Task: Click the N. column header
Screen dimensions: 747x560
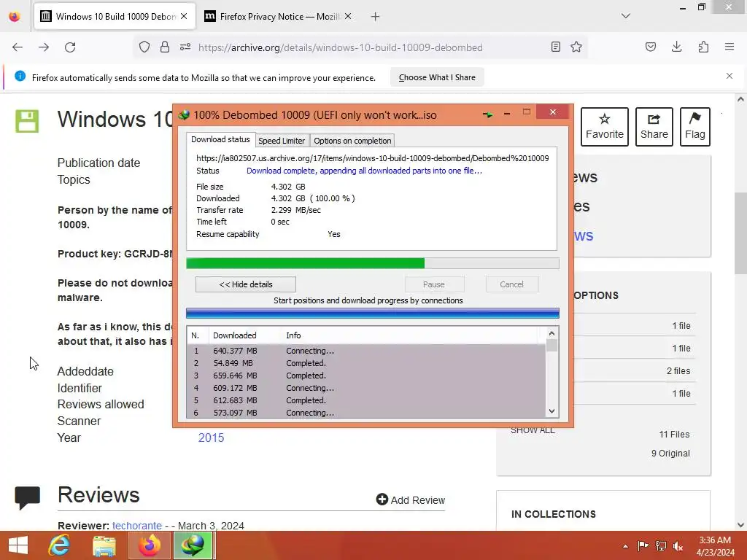Action: point(197,335)
